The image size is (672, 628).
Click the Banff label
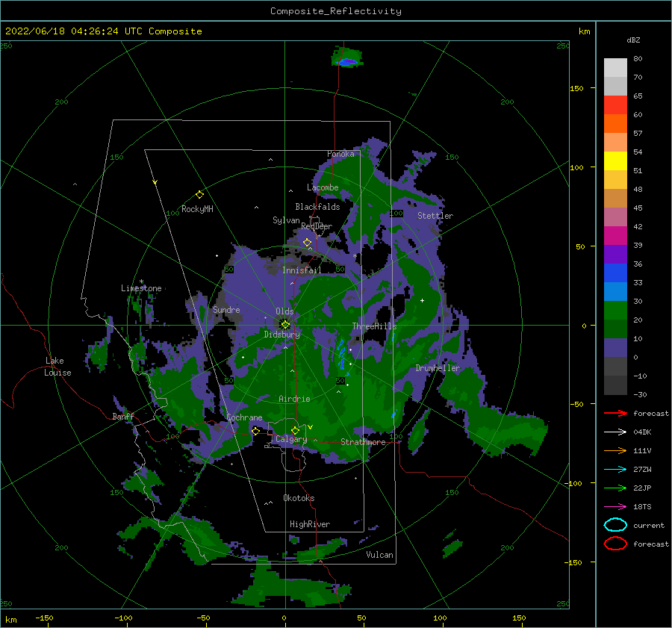(123, 416)
